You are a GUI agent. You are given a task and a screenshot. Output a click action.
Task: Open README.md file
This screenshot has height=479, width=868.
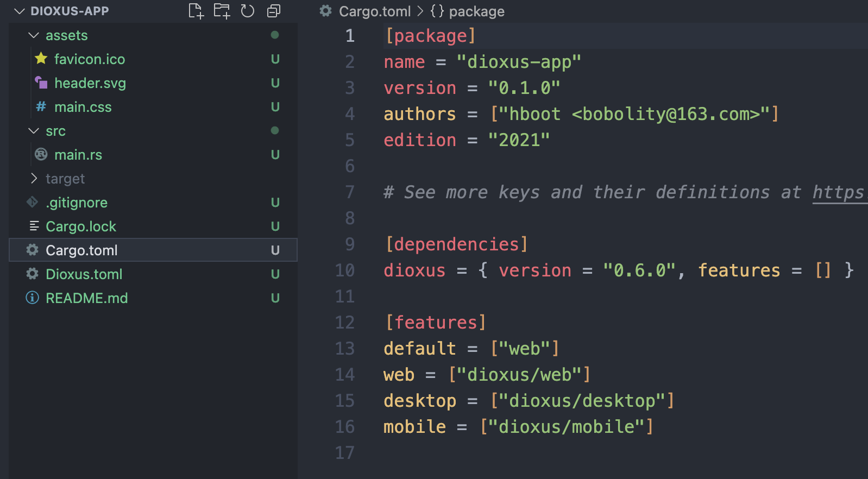[x=87, y=298]
